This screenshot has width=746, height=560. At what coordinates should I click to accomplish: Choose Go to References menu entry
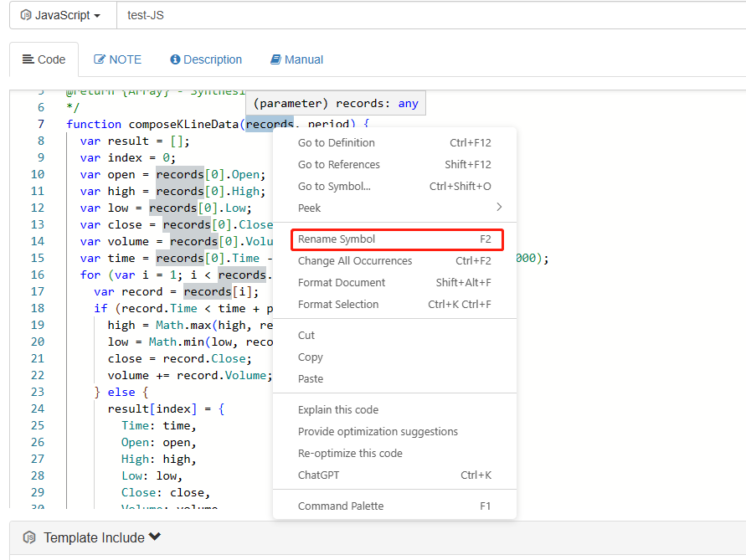(x=339, y=165)
